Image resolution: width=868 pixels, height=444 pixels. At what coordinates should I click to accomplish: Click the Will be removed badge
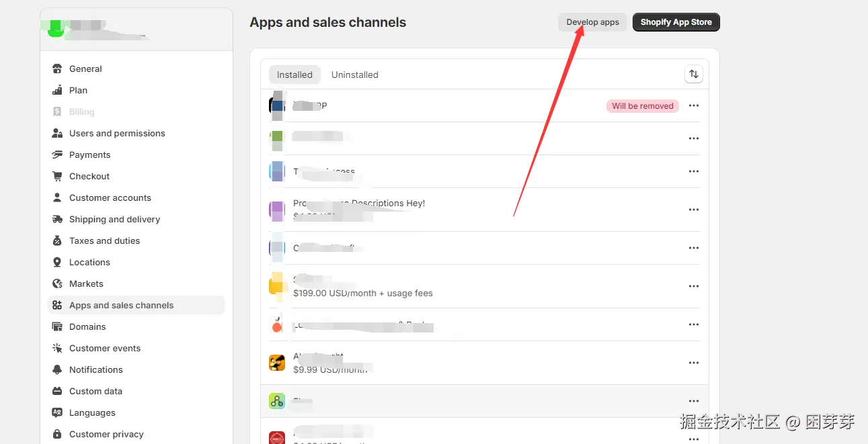click(x=643, y=106)
